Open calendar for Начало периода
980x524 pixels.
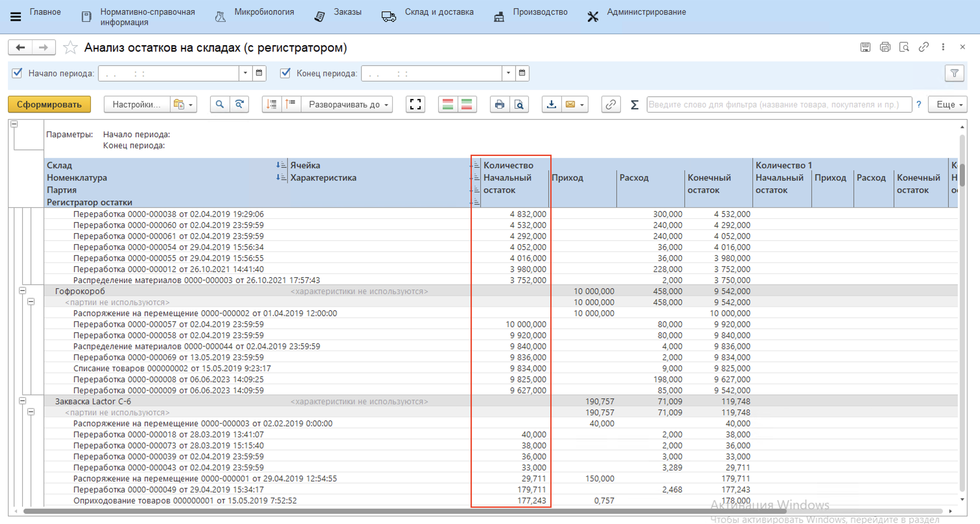(x=259, y=73)
